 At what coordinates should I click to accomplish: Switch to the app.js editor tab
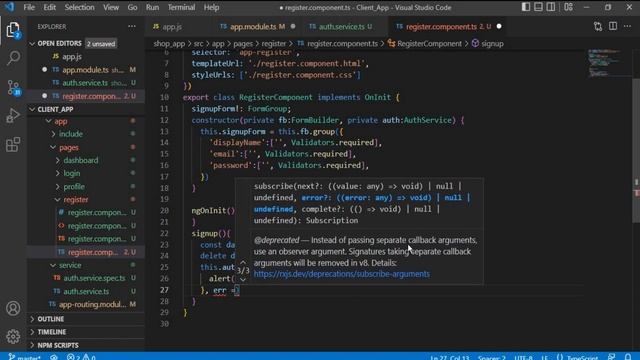pos(172,27)
